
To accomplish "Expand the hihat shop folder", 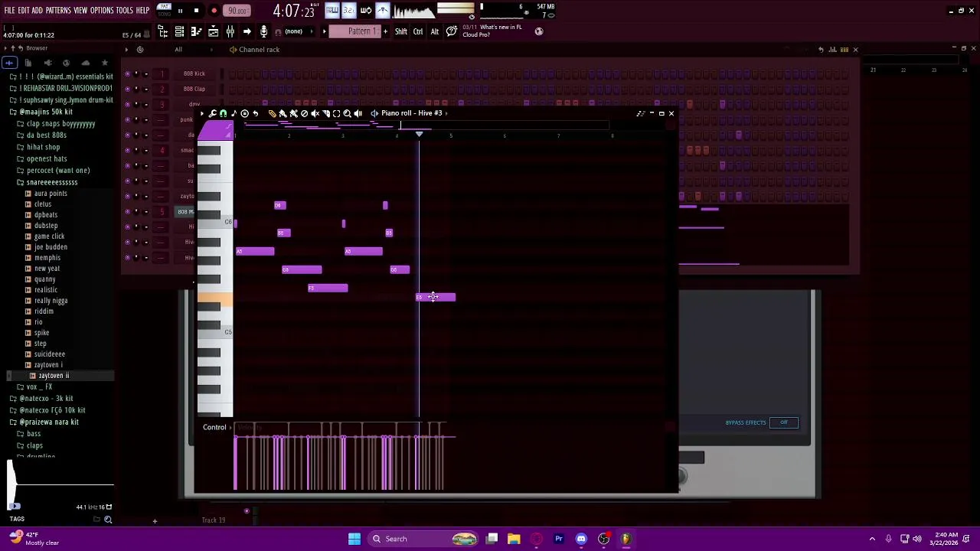I will (x=43, y=147).
